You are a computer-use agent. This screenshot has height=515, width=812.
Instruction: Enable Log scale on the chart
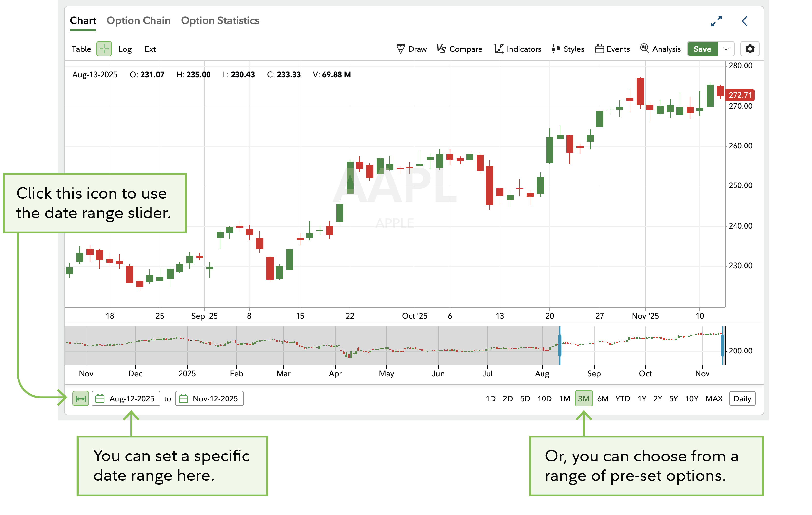tap(125, 49)
